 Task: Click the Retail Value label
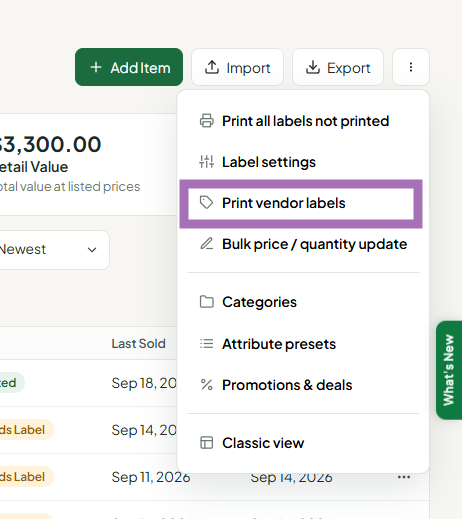(x=34, y=167)
